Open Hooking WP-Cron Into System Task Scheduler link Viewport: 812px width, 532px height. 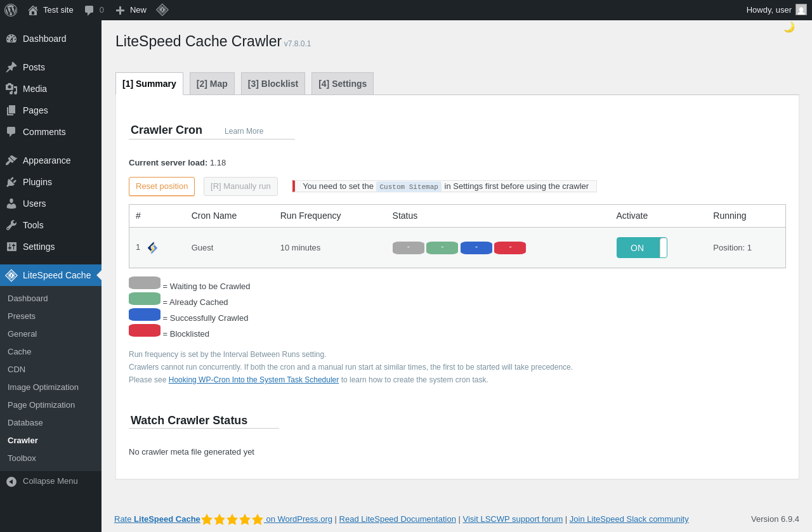pyautogui.click(x=254, y=380)
